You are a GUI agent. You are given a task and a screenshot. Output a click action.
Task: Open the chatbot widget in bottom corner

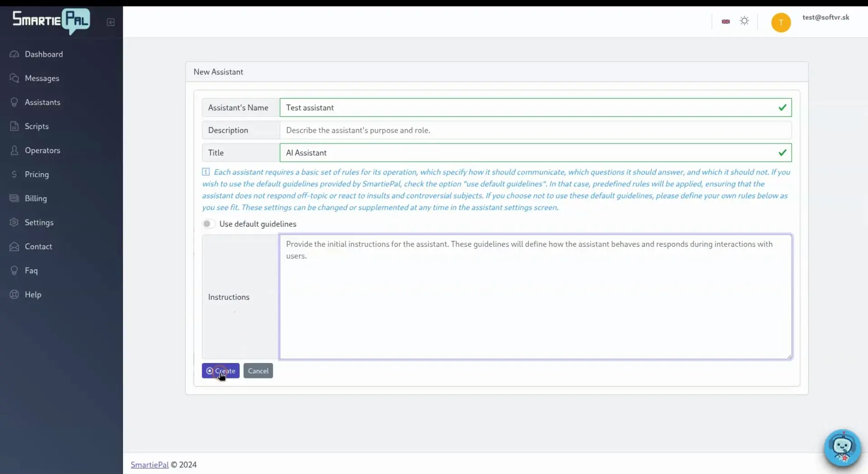[842, 448]
